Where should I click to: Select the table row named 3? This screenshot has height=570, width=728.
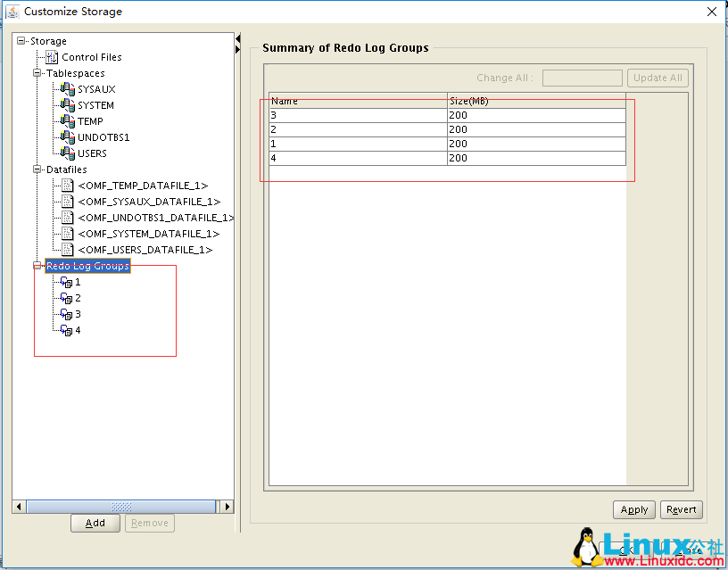click(x=357, y=114)
